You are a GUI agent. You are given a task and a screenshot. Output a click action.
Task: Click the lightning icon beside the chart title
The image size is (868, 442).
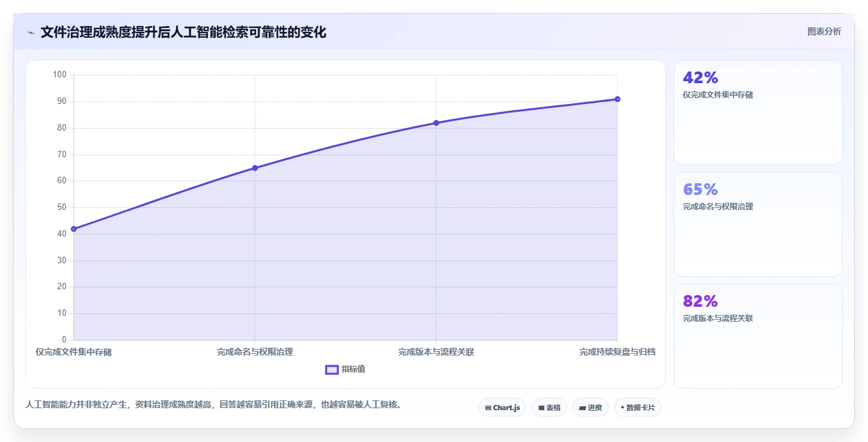coord(31,32)
